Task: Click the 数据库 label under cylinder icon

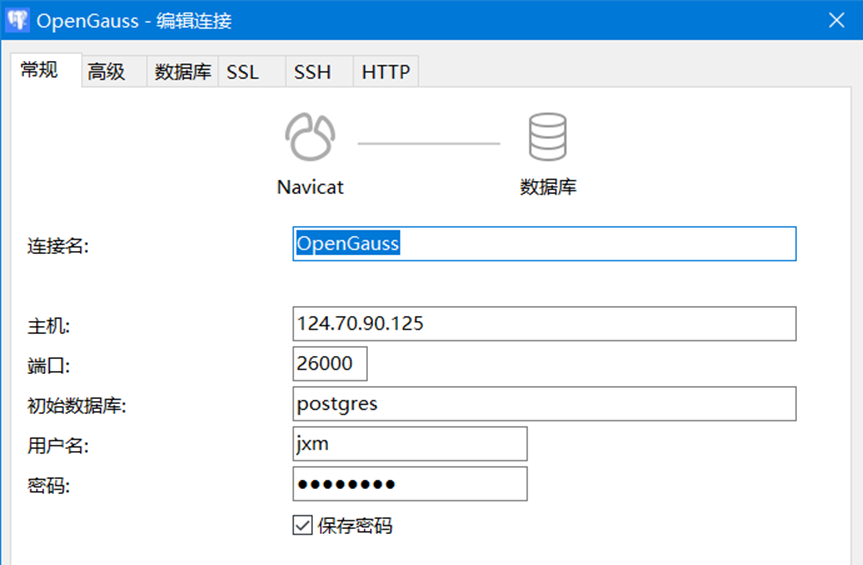Action: [548, 187]
